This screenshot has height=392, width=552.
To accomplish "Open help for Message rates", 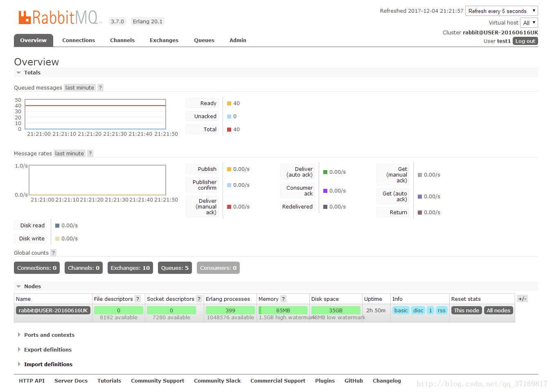I will 90,153.
